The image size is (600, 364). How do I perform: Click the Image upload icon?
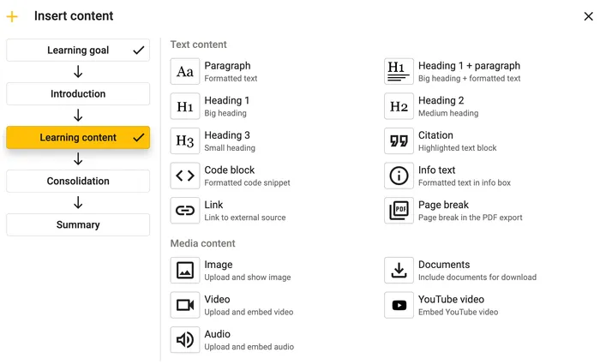(x=185, y=271)
